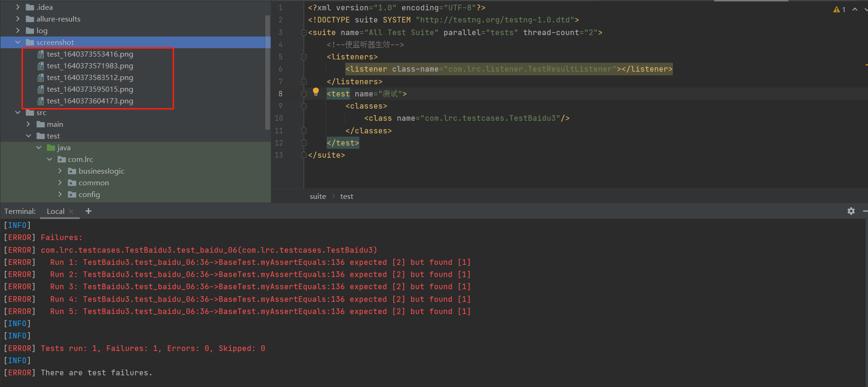Select test_1640373553416.png in tree
The height and width of the screenshot is (387, 868).
pyautogui.click(x=90, y=54)
